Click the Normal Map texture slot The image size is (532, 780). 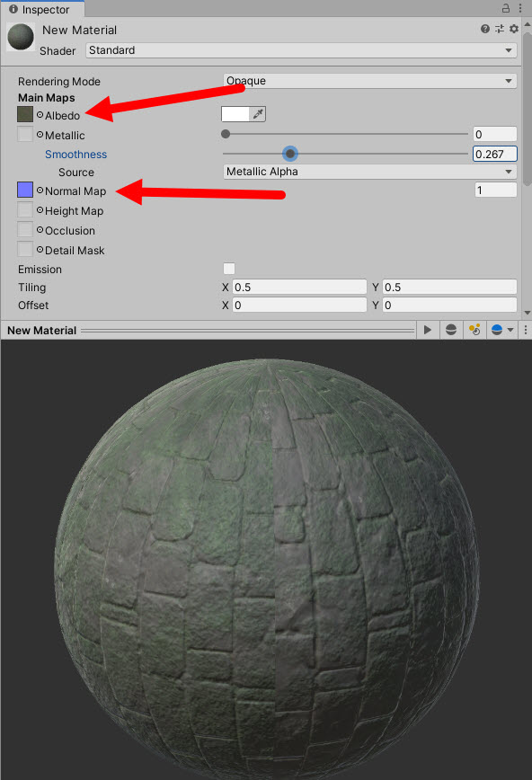[25, 190]
